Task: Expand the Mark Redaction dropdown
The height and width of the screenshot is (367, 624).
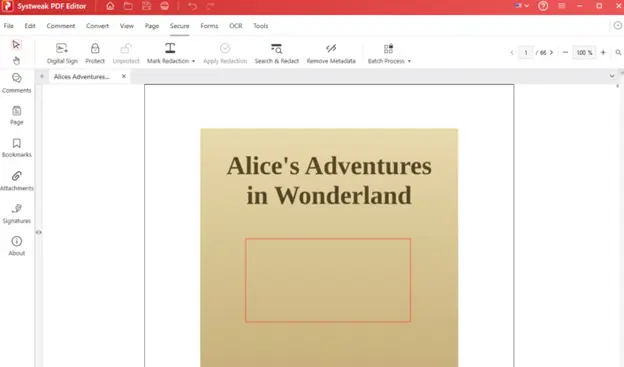Action: point(193,61)
